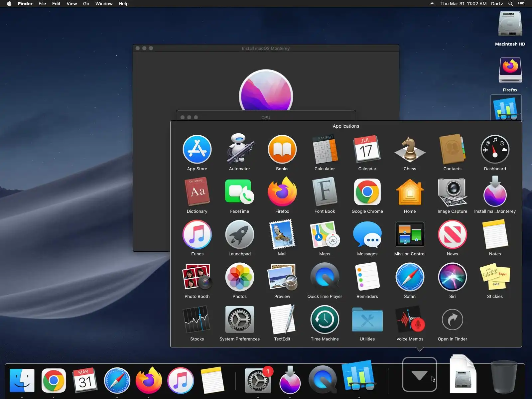Open the Reminders app
The image size is (532, 399).
click(367, 277)
